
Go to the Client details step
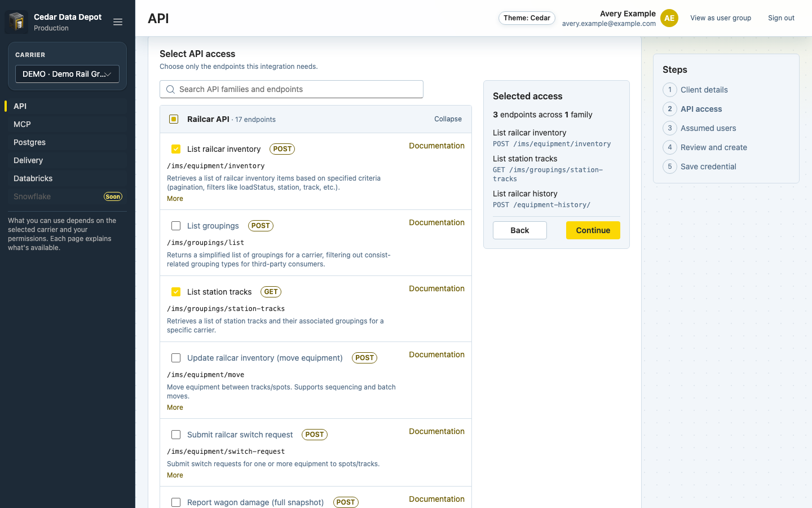point(704,90)
